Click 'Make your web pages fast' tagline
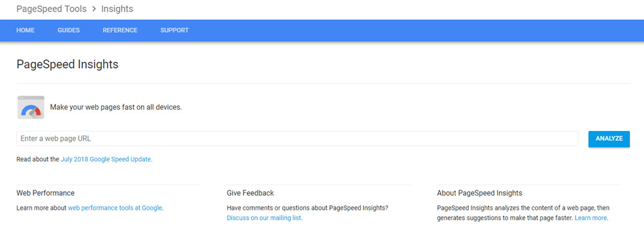The width and height of the screenshot is (644, 242). click(116, 107)
